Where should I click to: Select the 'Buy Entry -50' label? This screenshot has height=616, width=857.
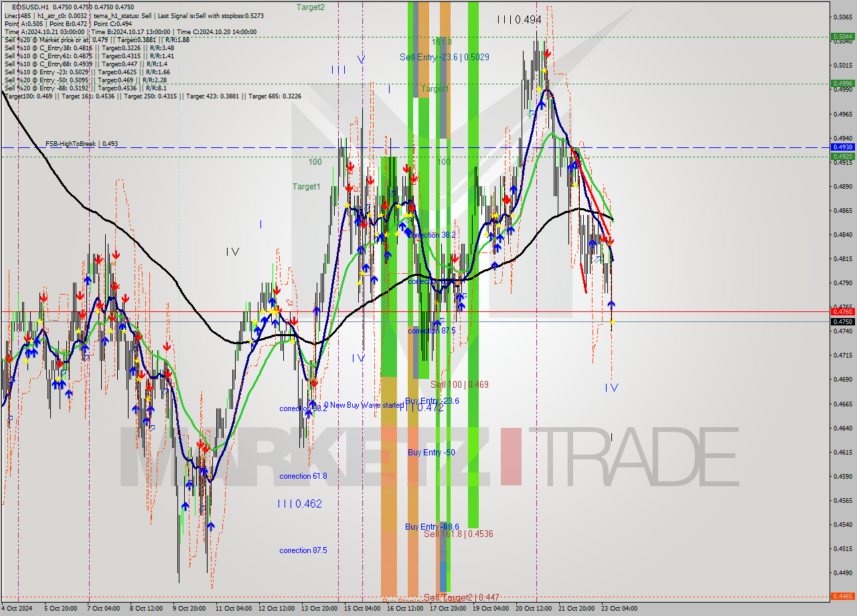[431, 453]
